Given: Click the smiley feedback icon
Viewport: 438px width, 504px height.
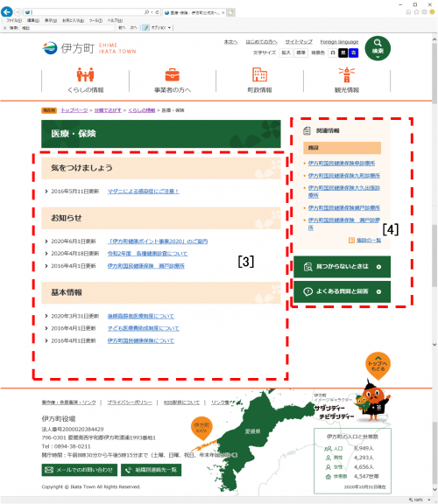Looking at the screenshot, I should pyautogui.click(x=432, y=12).
